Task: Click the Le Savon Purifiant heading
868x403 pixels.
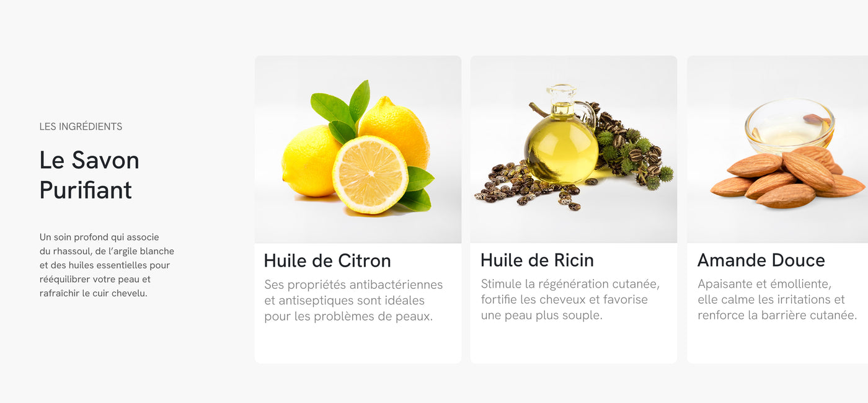Action: [89, 175]
